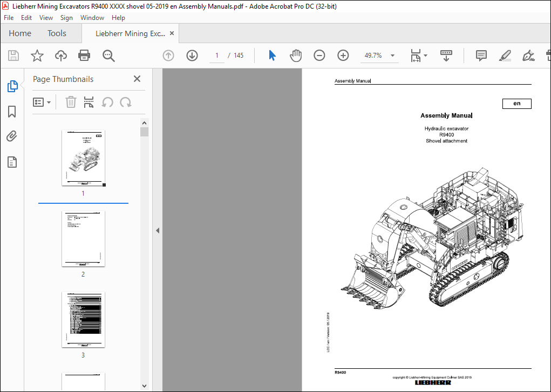Open the Edit menu
The image size is (551, 392).
pos(26,18)
